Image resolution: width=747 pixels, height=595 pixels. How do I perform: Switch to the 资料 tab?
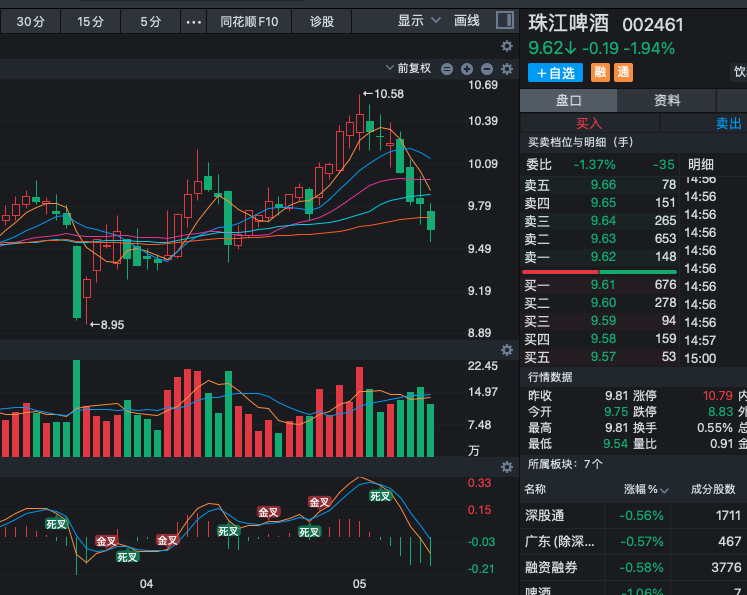667,101
